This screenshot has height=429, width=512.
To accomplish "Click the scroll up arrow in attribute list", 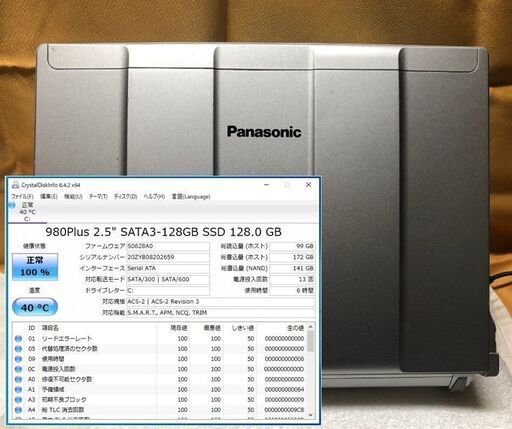I will 311,327.
